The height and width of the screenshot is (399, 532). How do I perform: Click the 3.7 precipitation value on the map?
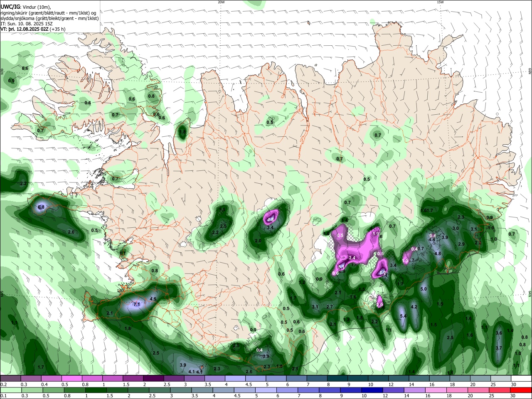click(x=499, y=348)
